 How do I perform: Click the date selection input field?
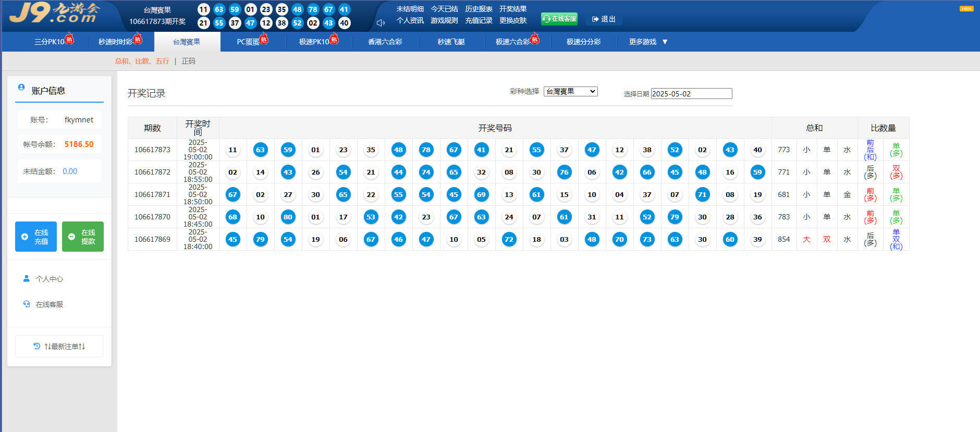[691, 94]
